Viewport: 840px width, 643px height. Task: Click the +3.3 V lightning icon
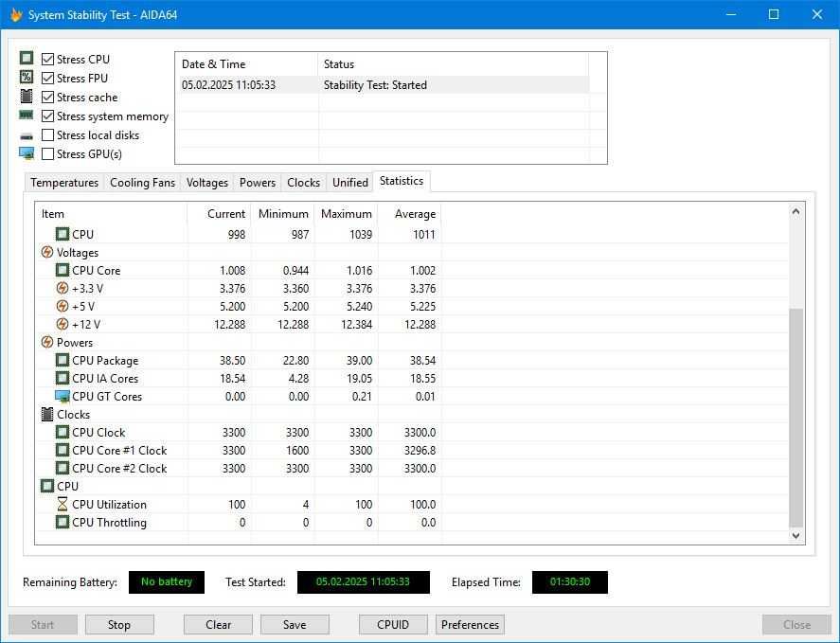[63, 288]
